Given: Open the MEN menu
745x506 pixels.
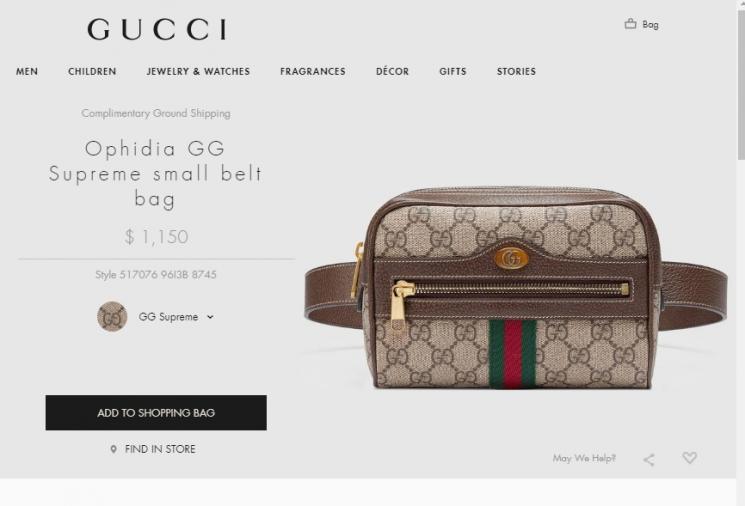Looking at the screenshot, I should coord(27,71).
